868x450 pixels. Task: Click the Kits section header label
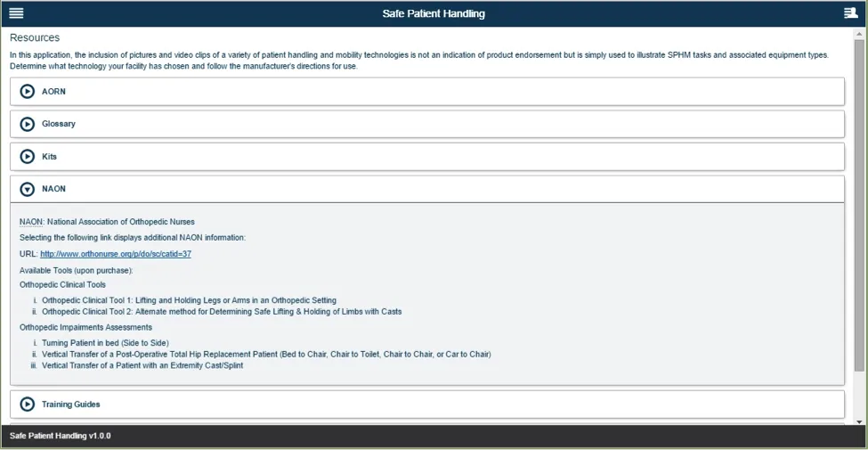[49, 157]
